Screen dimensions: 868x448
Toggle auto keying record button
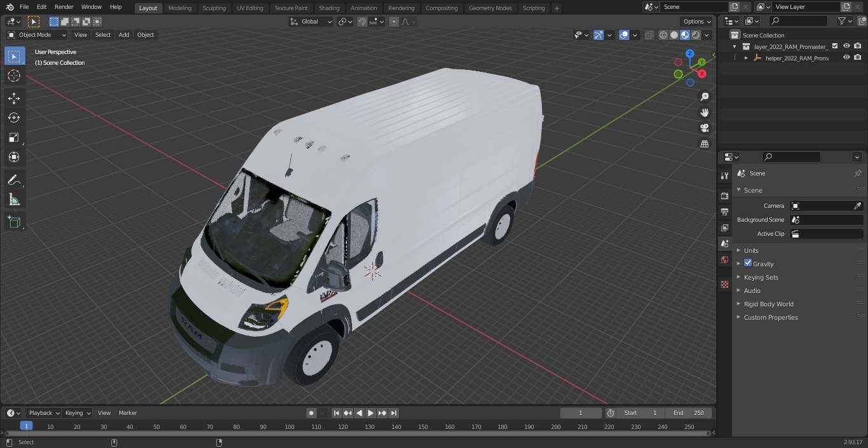(311, 413)
